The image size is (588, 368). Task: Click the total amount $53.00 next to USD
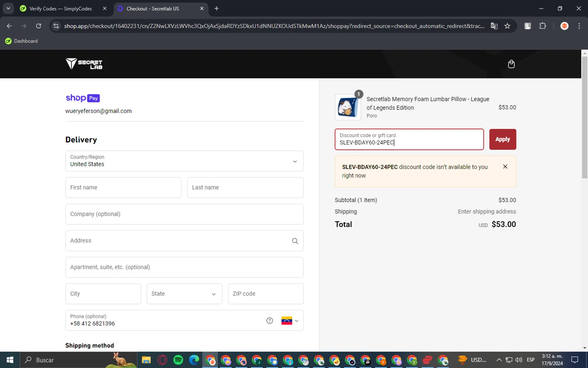click(504, 224)
